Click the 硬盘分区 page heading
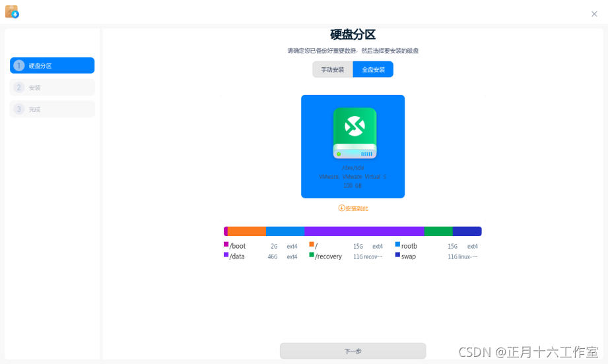 [x=353, y=34]
